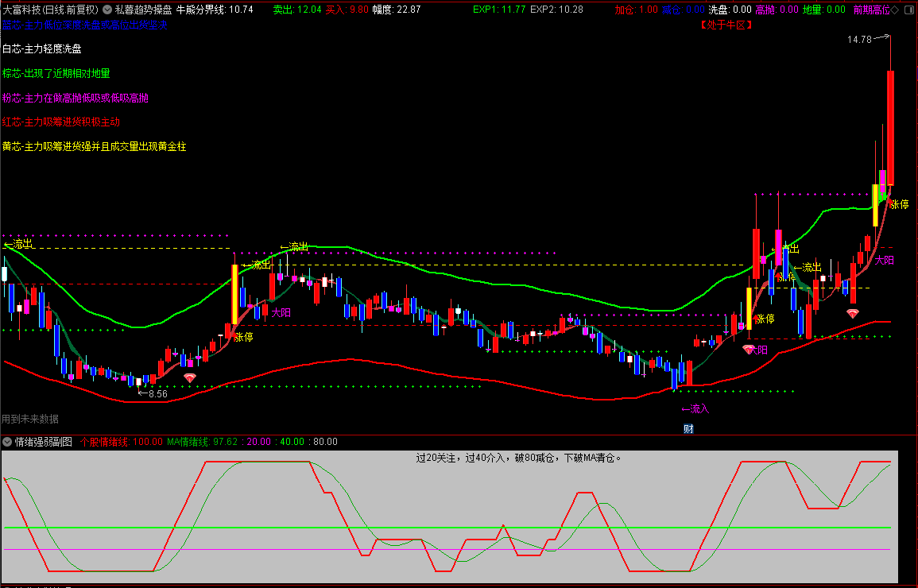Image resolution: width=918 pixels, height=588 pixels.
Task: Click the 幅度: 22.87 readout
Action: point(397,10)
